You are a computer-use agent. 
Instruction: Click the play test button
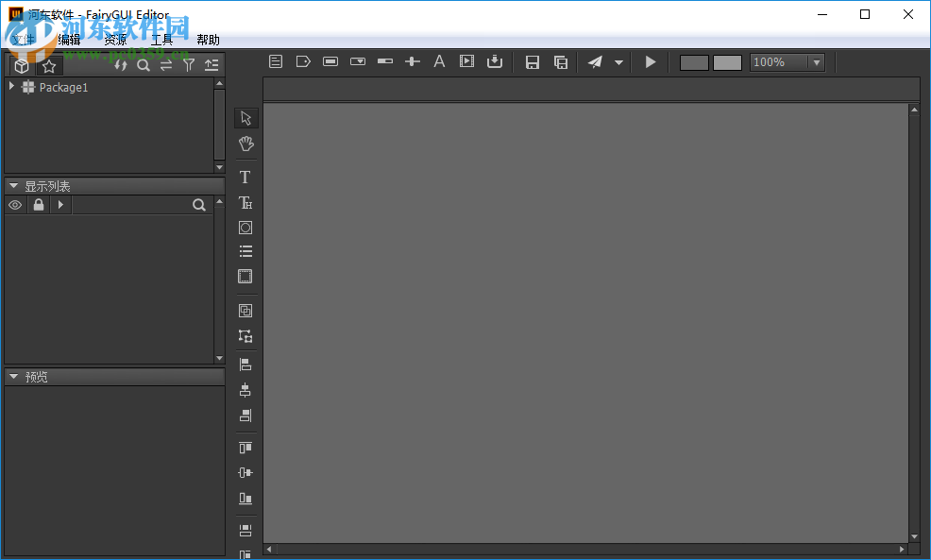[650, 61]
